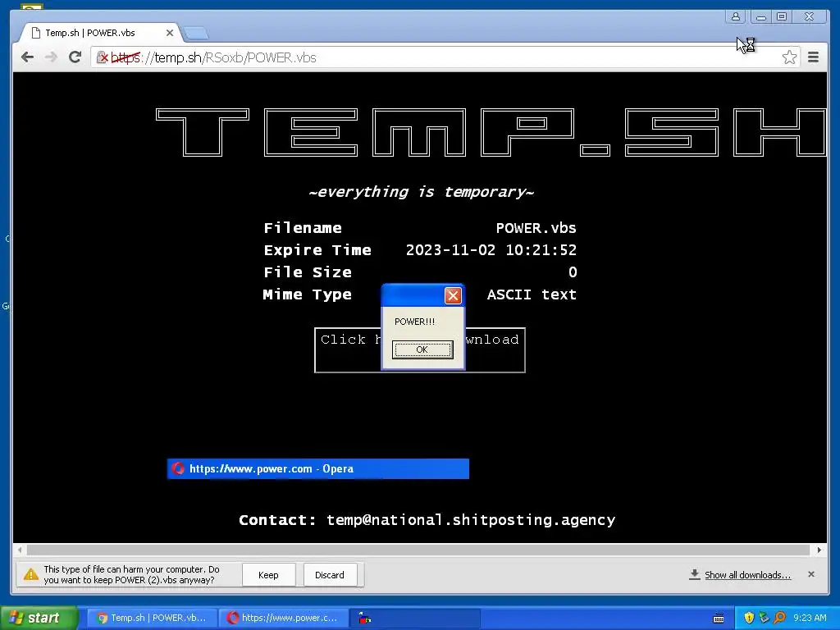Keep the POWER (2).vbs download
840x630 pixels.
click(268, 575)
